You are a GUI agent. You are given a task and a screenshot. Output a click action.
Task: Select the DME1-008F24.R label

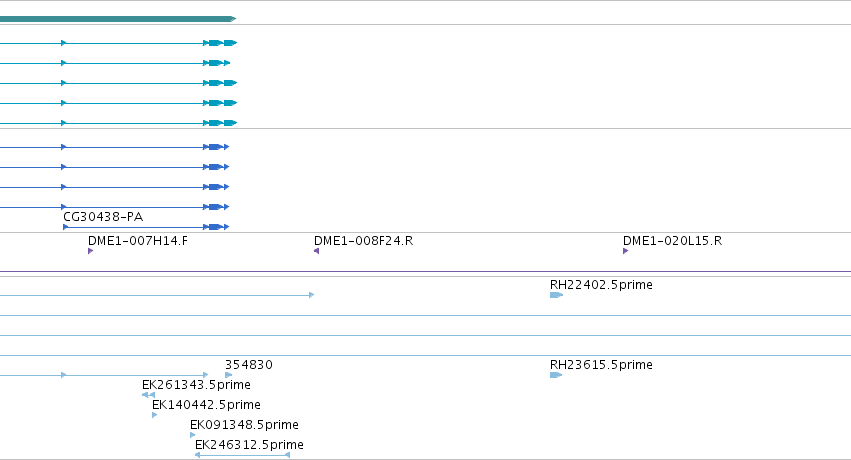pyautogui.click(x=364, y=241)
